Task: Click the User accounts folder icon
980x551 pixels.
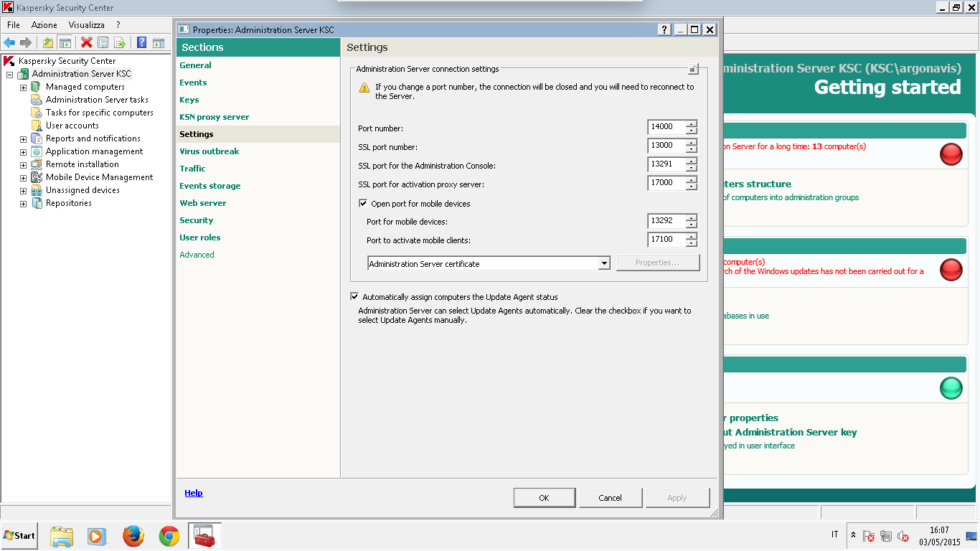Action: 37,126
